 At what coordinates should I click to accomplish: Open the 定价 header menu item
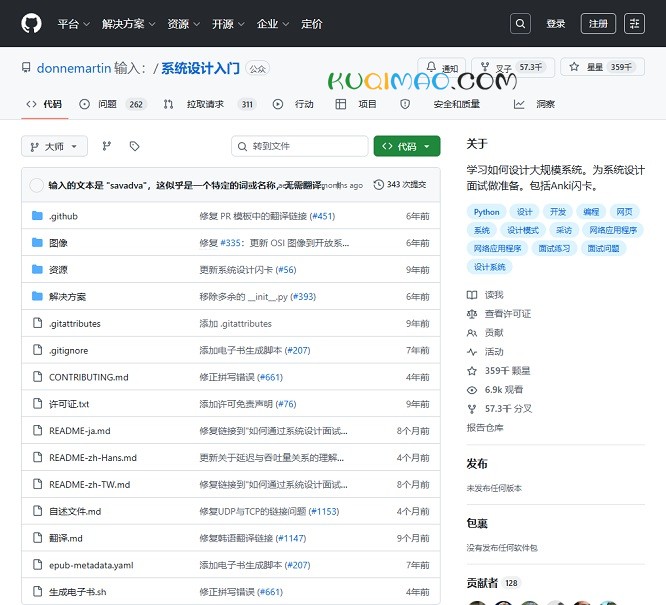pos(312,24)
